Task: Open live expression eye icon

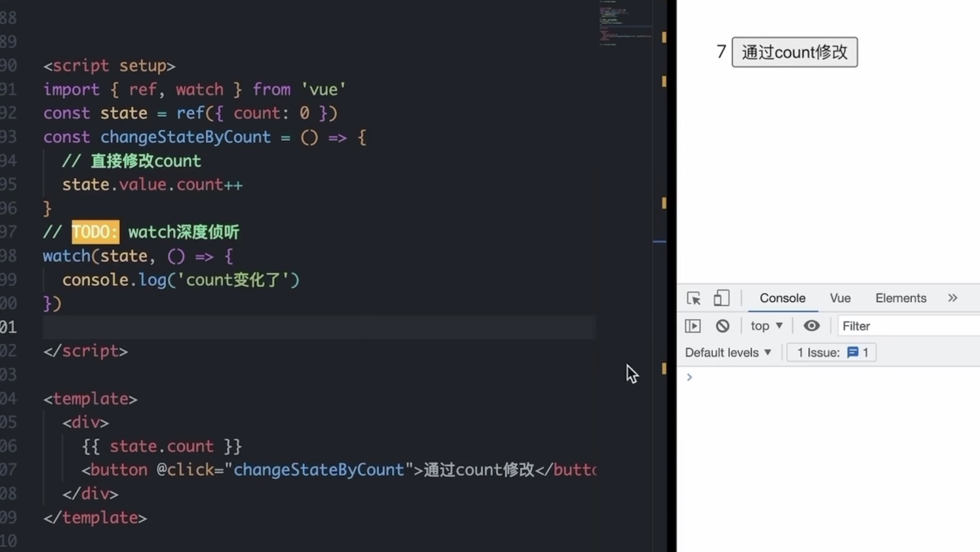Action: (x=811, y=326)
